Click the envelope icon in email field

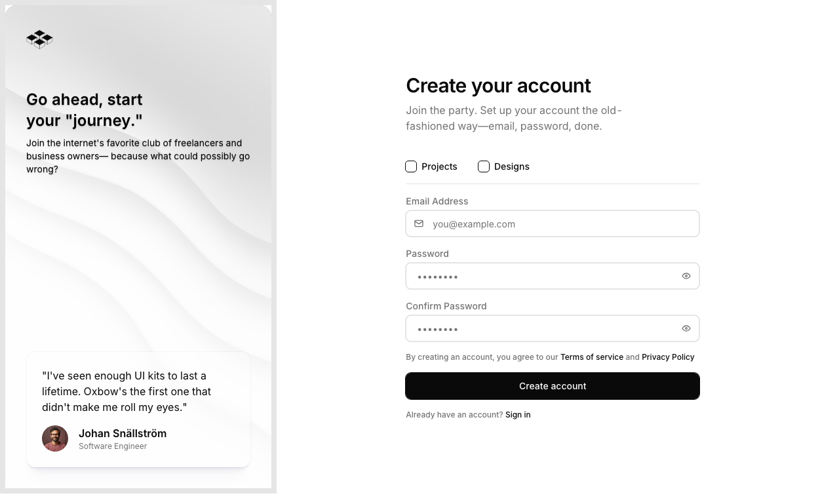coord(419,223)
